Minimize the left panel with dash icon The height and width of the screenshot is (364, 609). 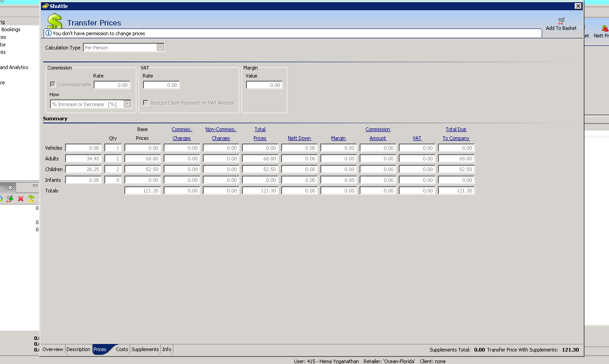click(35, 185)
